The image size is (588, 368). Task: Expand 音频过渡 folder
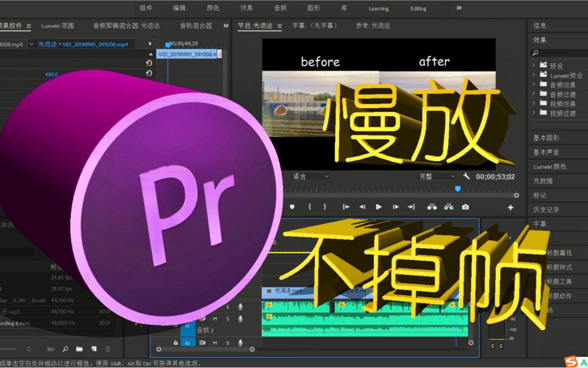(x=534, y=94)
